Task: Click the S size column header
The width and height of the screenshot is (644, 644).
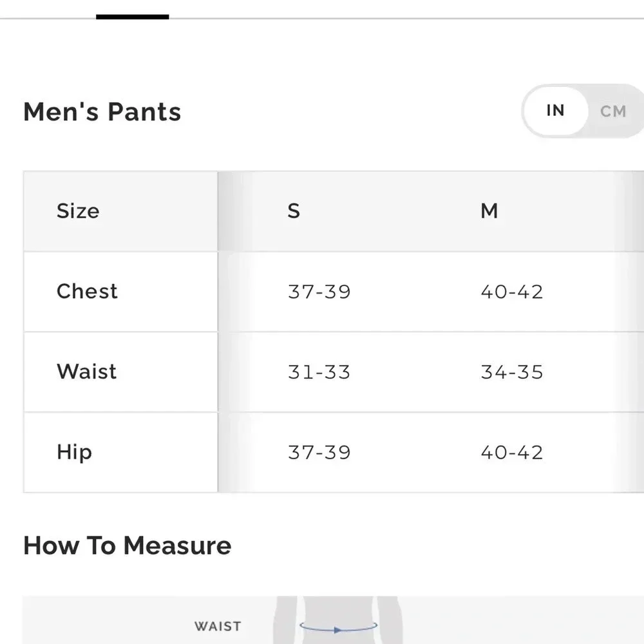Action: pyautogui.click(x=294, y=211)
